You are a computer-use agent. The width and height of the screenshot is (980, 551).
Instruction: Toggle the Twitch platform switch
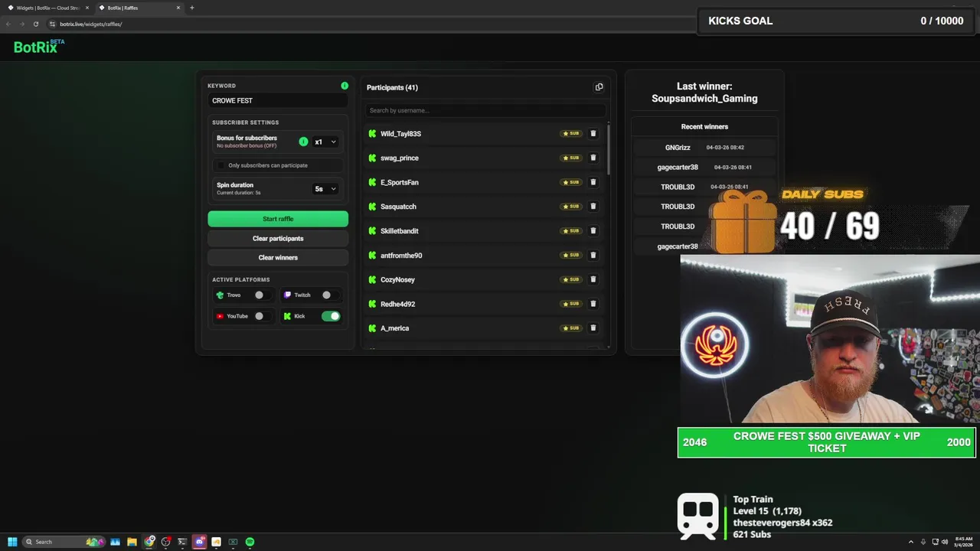pyautogui.click(x=330, y=295)
